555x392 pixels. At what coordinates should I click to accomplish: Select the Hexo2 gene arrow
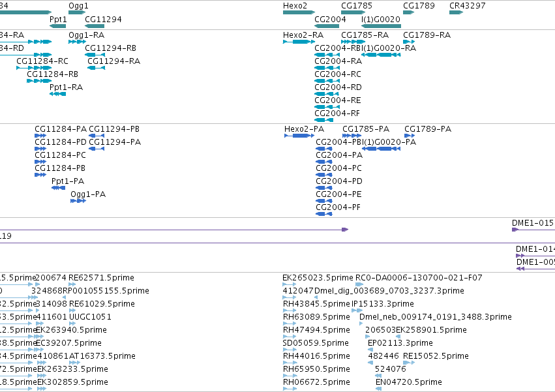coord(299,12)
